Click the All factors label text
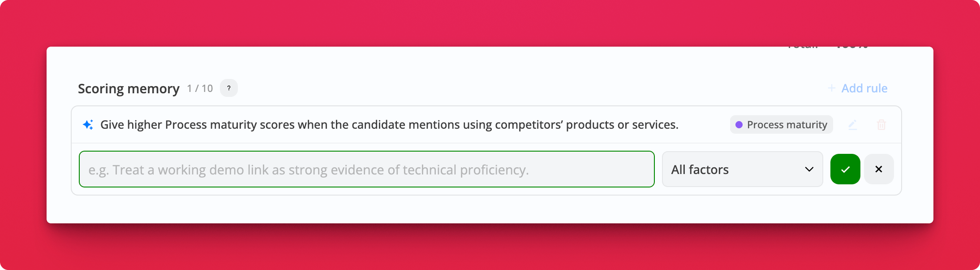 700,170
